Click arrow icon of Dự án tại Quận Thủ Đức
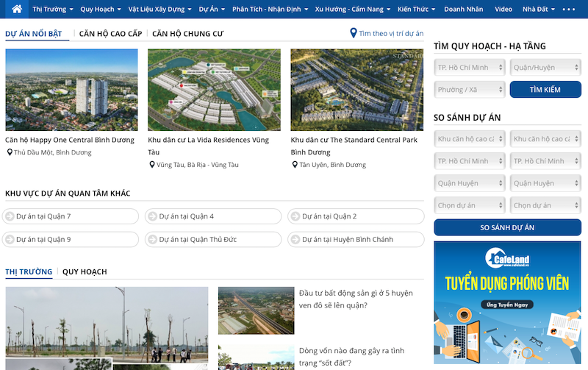 (x=152, y=239)
